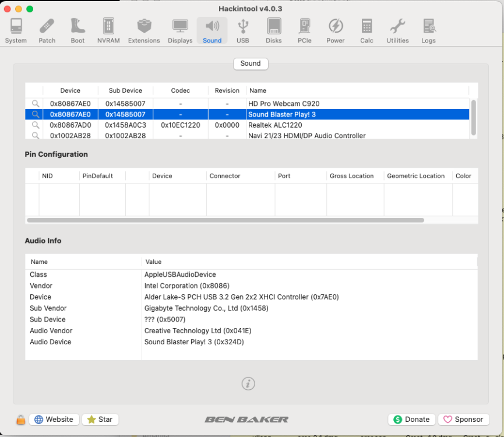Select the Realtek ALC1220 row
The height and width of the screenshot is (437, 504).
pos(247,125)
